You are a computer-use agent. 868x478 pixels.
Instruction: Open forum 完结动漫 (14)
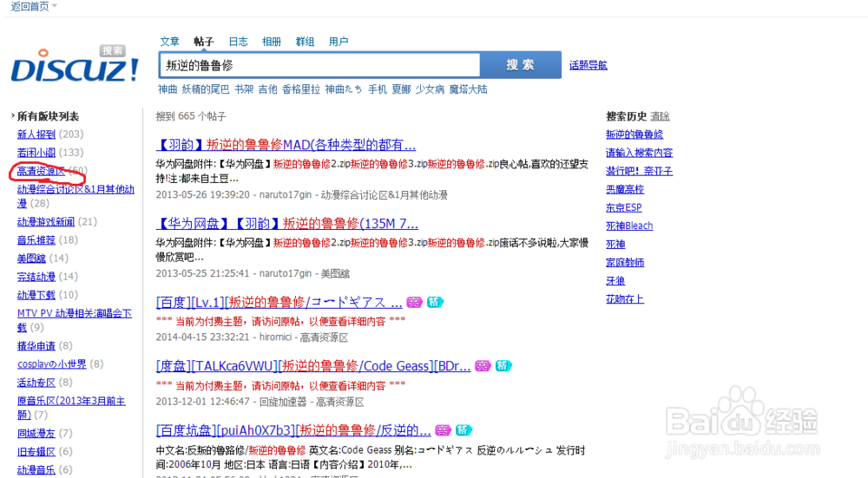[36, 277]
